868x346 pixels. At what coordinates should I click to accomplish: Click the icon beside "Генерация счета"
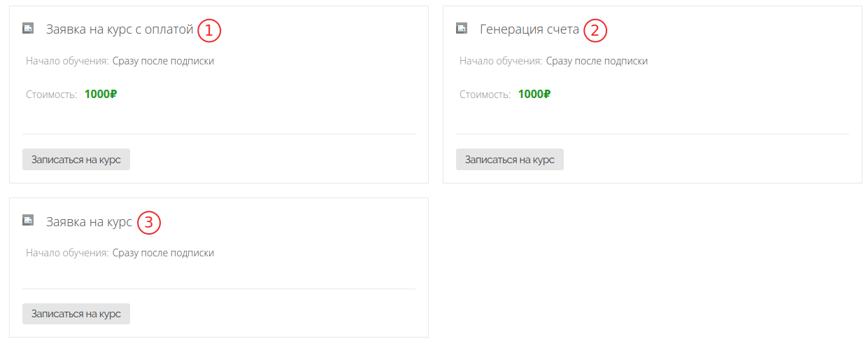(462, 28)
